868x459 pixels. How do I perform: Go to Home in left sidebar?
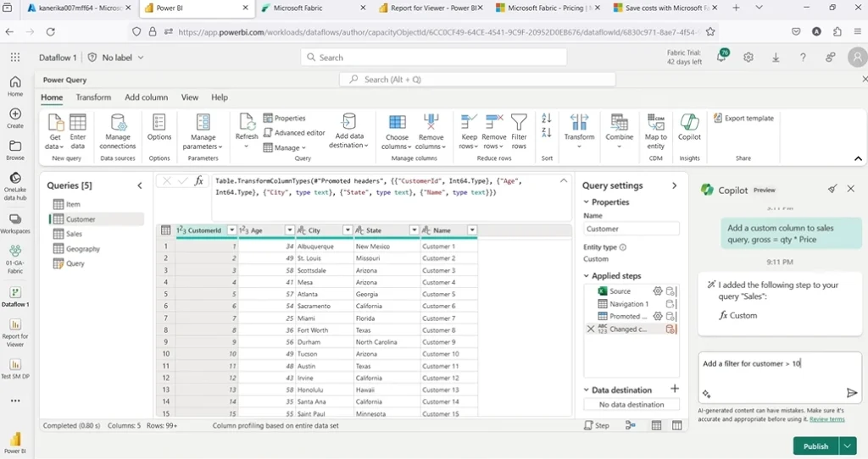pyautogui.click(x=15, y=86)
